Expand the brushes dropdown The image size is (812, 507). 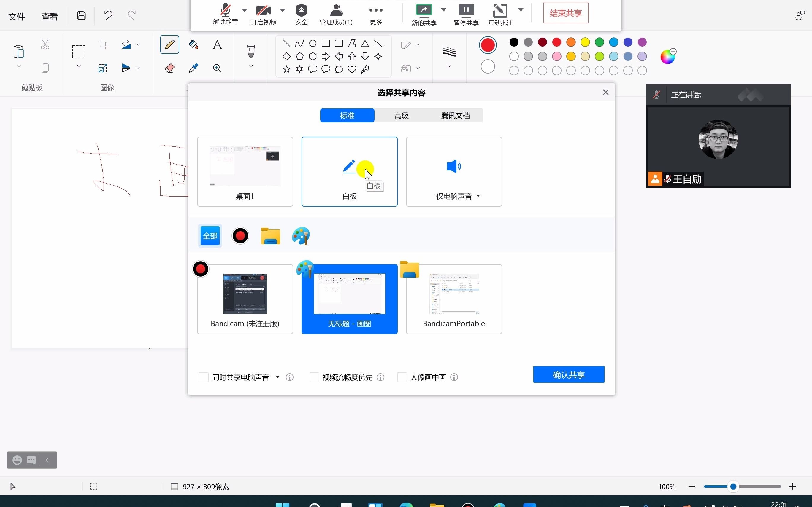tap(251, 66)
